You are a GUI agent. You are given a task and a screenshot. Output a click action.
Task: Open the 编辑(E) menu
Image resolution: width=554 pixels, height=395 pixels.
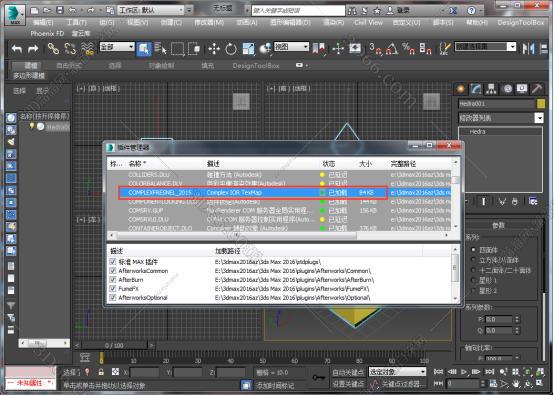point(43,23)
